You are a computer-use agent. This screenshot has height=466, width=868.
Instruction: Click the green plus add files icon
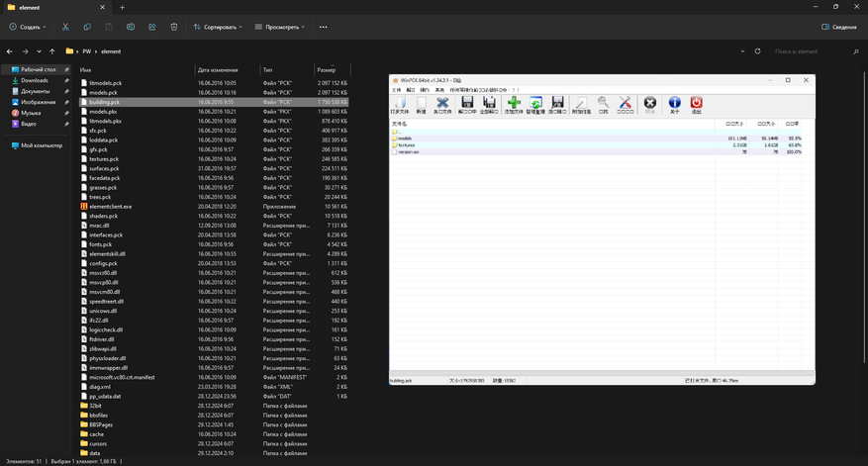(513, 104)
